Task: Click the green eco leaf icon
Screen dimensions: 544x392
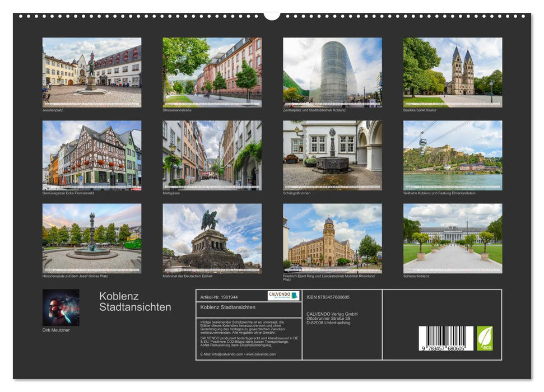Action: [485, 338]
